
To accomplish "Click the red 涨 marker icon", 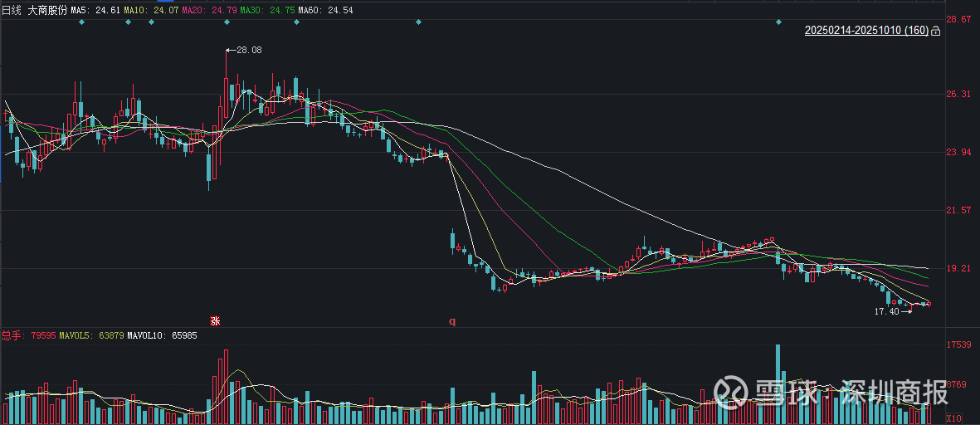I will click(x=215, y=320).
